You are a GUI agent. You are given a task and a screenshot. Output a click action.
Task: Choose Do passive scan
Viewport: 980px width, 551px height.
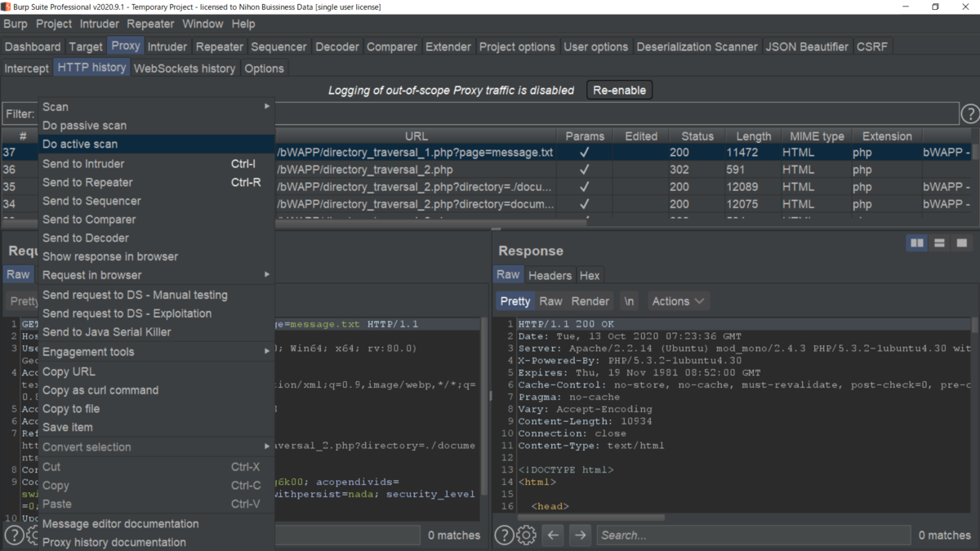coord(156,126)
